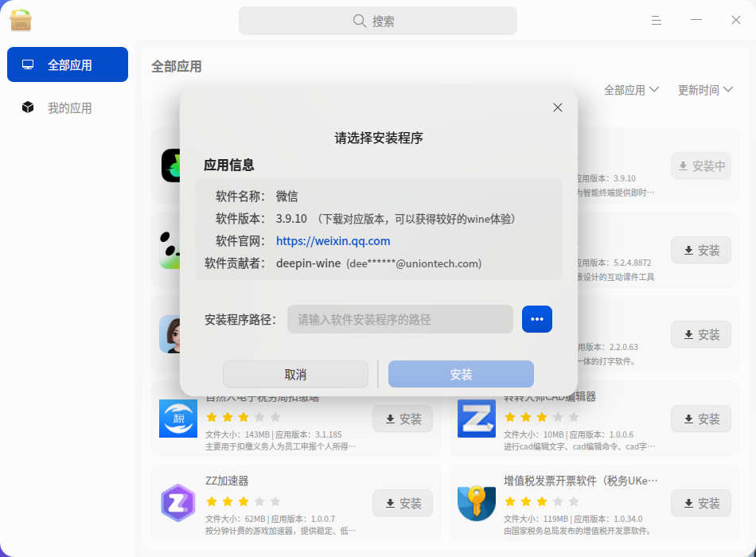Install the VAT invoice software version 1.0.34.0

point(701,503)
